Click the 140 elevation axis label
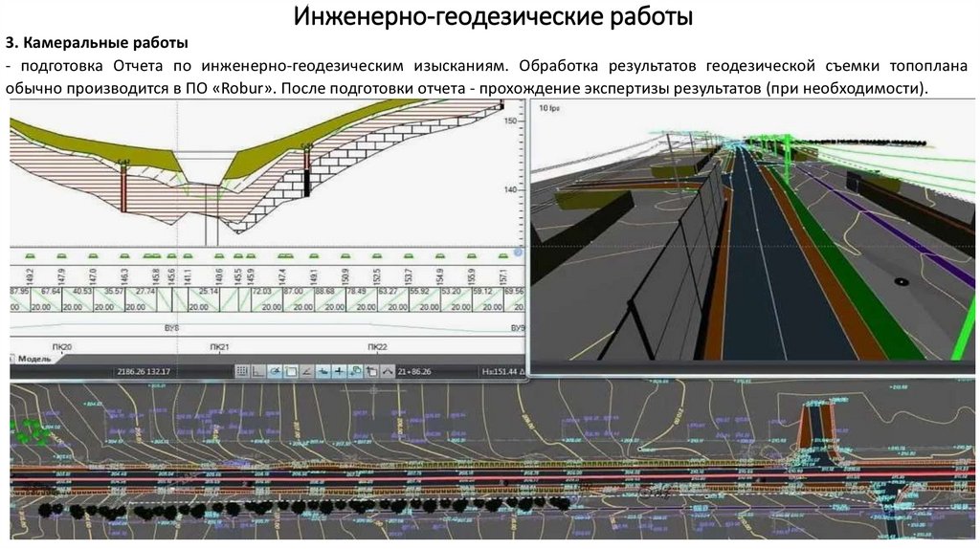 pyautogui.click(x=510, y=189)
